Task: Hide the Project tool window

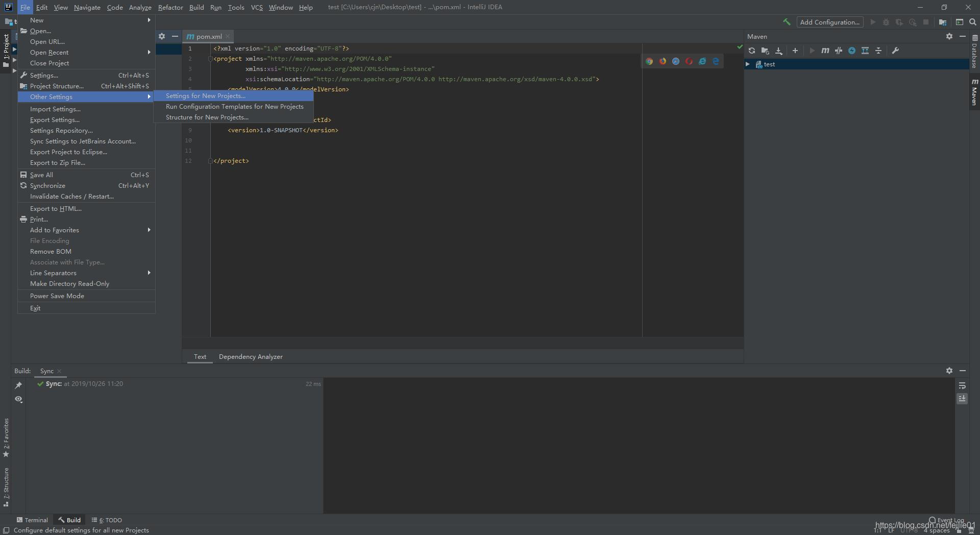Action: click(175, 36)
